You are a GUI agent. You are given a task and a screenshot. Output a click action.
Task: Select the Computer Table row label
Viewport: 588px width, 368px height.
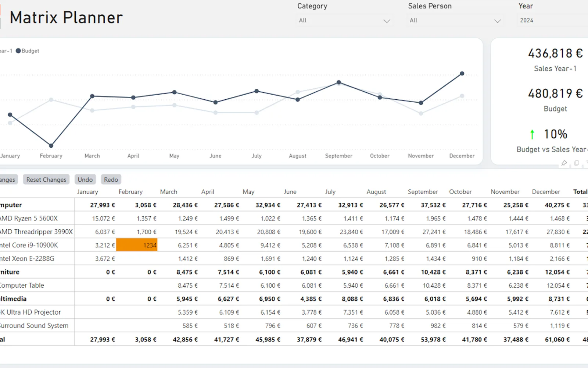click(x=22, y=286)
